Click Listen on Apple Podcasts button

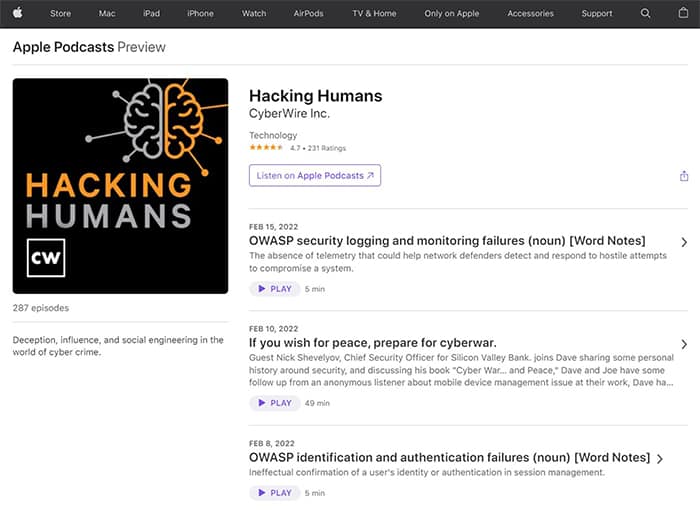tap(315, 175)
